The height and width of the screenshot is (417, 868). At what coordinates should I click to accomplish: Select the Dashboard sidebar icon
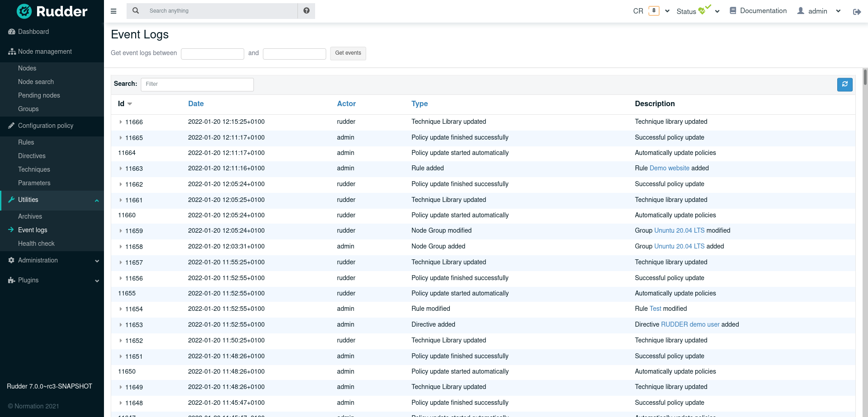click(x=11, y=32)
